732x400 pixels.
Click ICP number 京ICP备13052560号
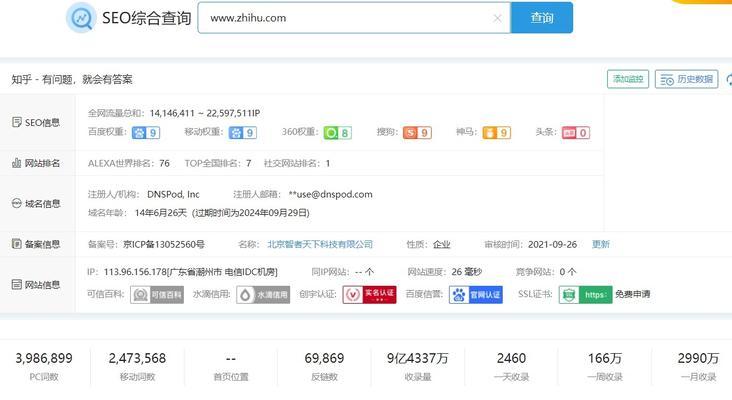click(x=164, y=244)
